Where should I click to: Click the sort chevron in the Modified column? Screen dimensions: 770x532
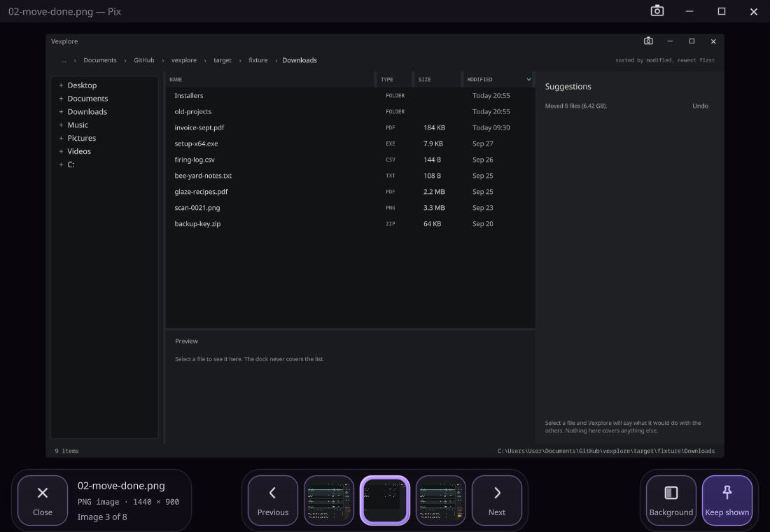pos(529,79)
